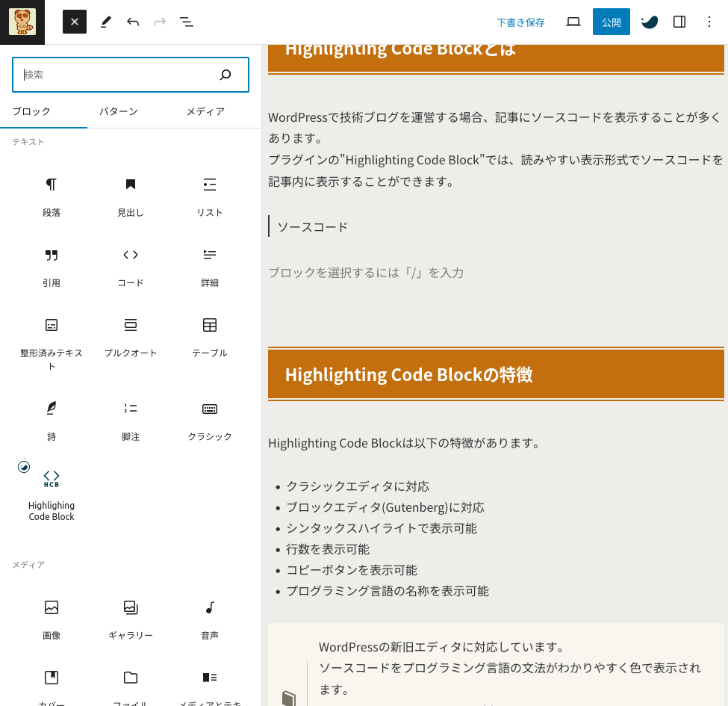This screenshot has height=706, width=728.
Task: Switch to the パターン tab
Action: click(119, 111)
